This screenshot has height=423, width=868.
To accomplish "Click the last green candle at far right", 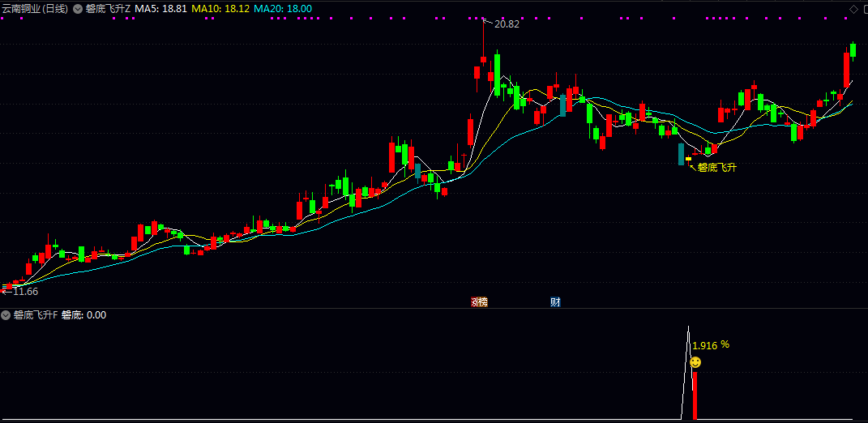I will click(853, 50).
